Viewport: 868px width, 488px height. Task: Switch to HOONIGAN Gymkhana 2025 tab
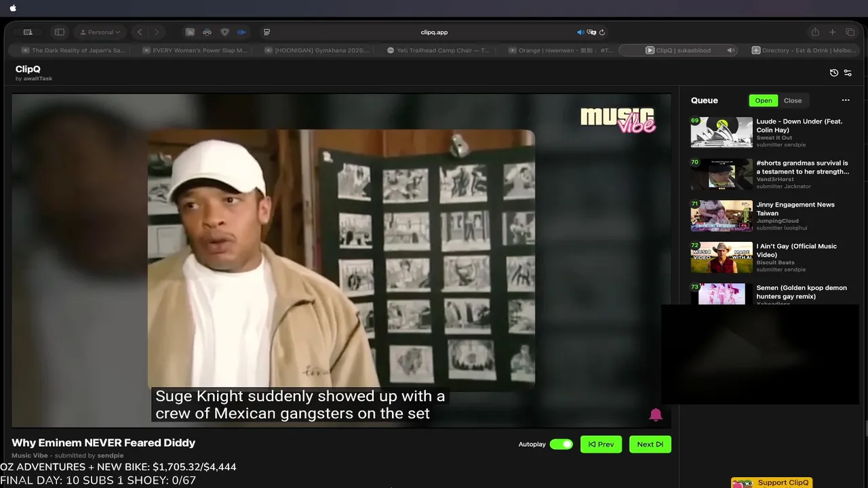pyautogui.click(x=317, y=50)
